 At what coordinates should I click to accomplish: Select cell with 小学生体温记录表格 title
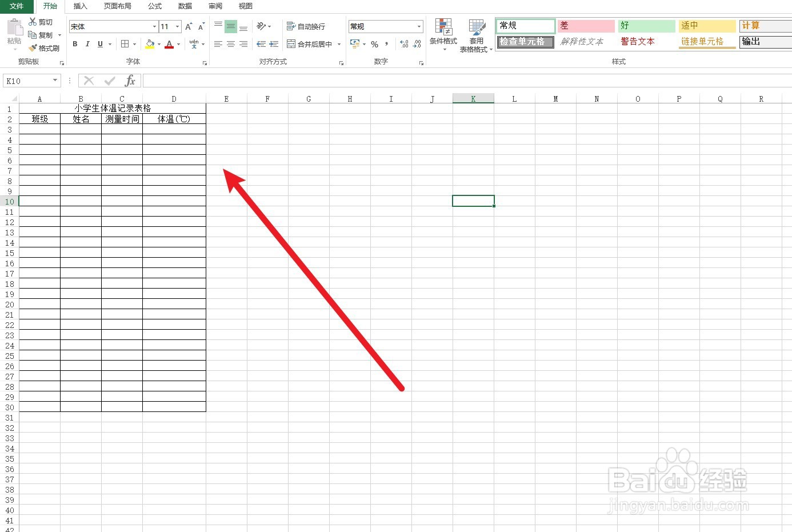[113, 108]
